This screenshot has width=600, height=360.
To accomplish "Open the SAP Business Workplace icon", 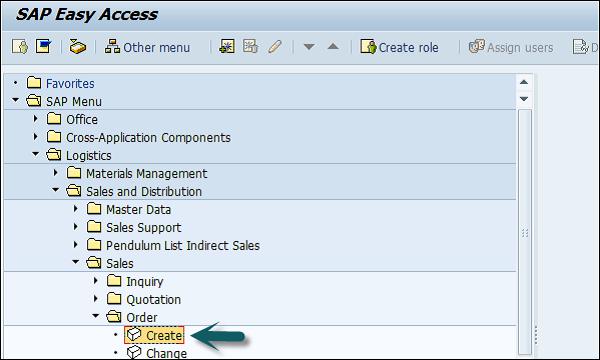I will click(x=78, y=47).
